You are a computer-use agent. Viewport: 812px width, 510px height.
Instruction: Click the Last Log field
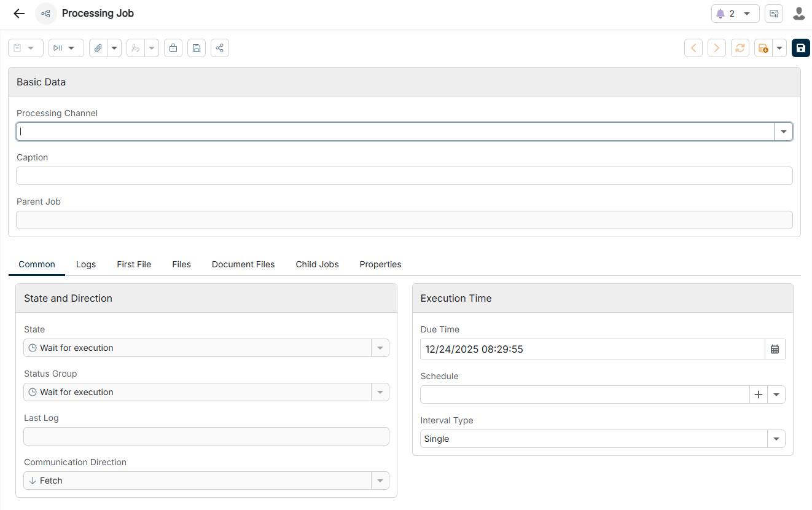pyautogui.click(x=206, y=436)
